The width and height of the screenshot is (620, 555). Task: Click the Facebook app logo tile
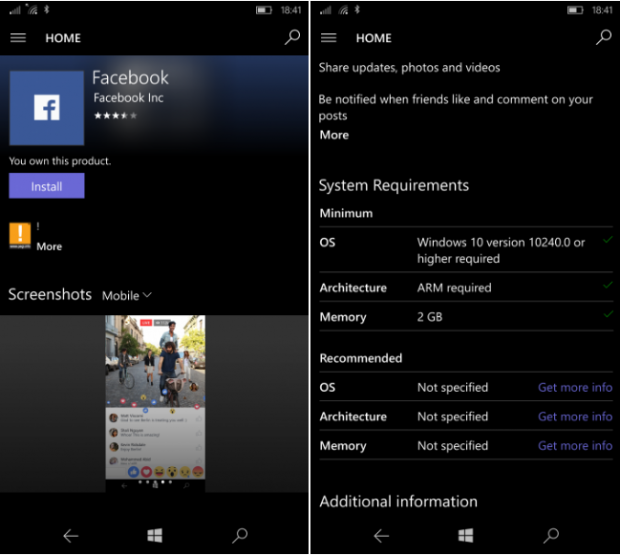point(46,108)
